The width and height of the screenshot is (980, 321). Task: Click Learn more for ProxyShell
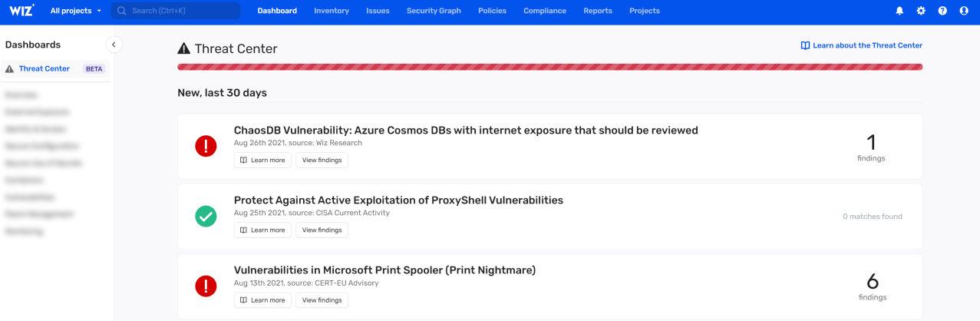coord(262,230)
